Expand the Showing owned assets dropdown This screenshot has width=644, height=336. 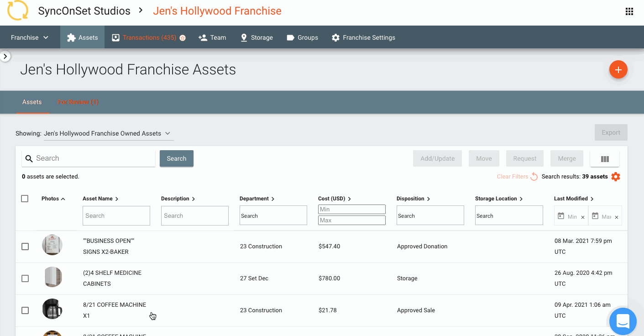click(x=108, y=133)
